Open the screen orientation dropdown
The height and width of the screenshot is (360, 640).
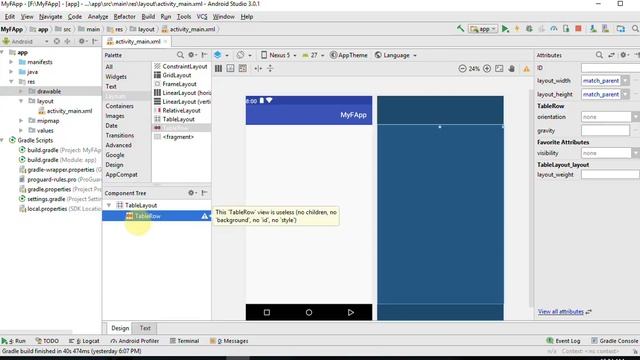click(244, 55)
